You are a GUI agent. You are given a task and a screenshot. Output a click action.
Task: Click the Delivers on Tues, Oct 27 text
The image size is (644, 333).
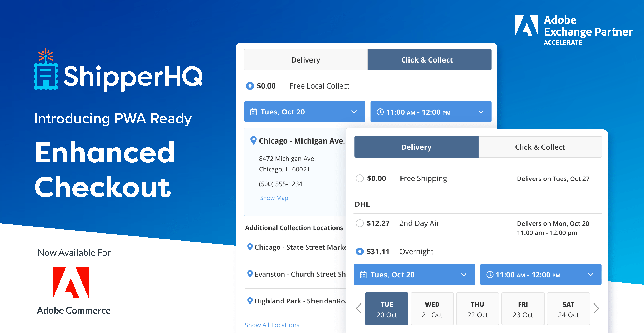coord(553,179)
